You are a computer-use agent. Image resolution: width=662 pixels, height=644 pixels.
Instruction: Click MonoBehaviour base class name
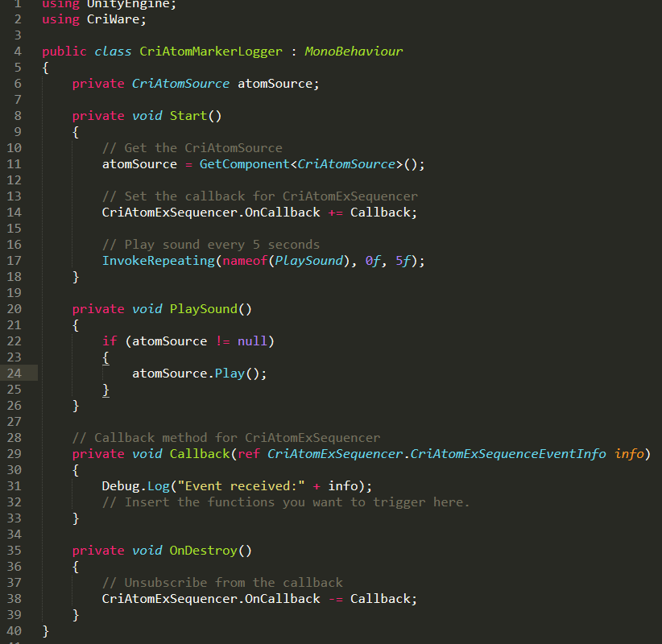click(354, 51)
